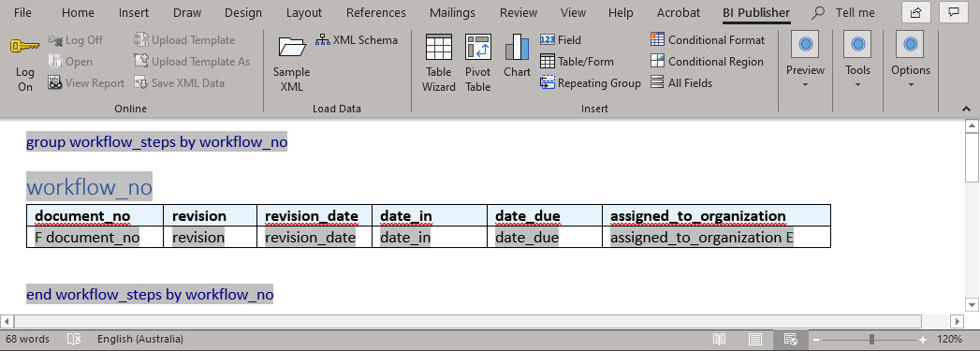The image size is (980, 351).
Task: Click the revision_date header cell
Action: (x=314, y=215)
